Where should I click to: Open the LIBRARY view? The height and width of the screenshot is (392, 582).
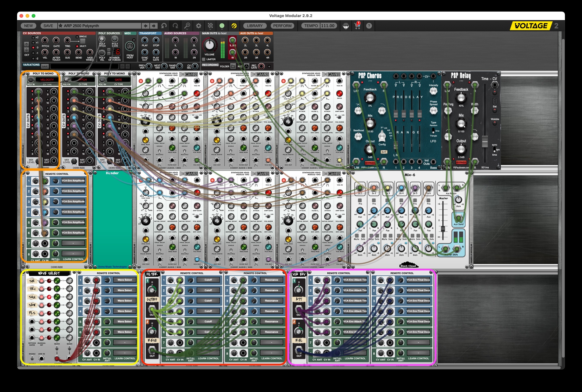(x=255, y=26)
